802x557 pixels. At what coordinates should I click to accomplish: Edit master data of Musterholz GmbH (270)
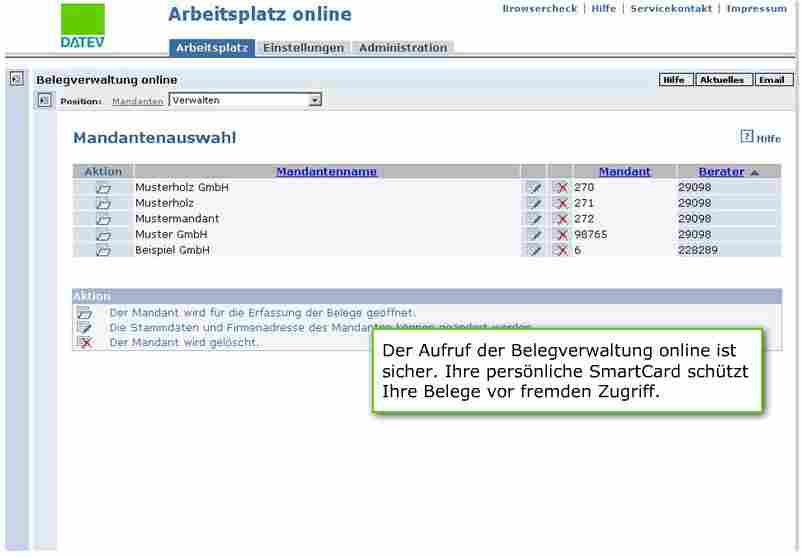pos(534,188)
